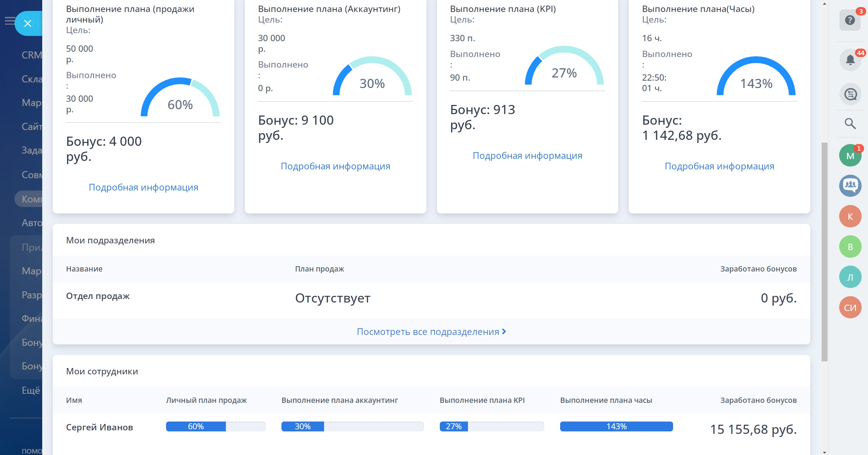Select CRM in the left menu
The width and height of the screenshot is (868, 455).
point(31,55)
